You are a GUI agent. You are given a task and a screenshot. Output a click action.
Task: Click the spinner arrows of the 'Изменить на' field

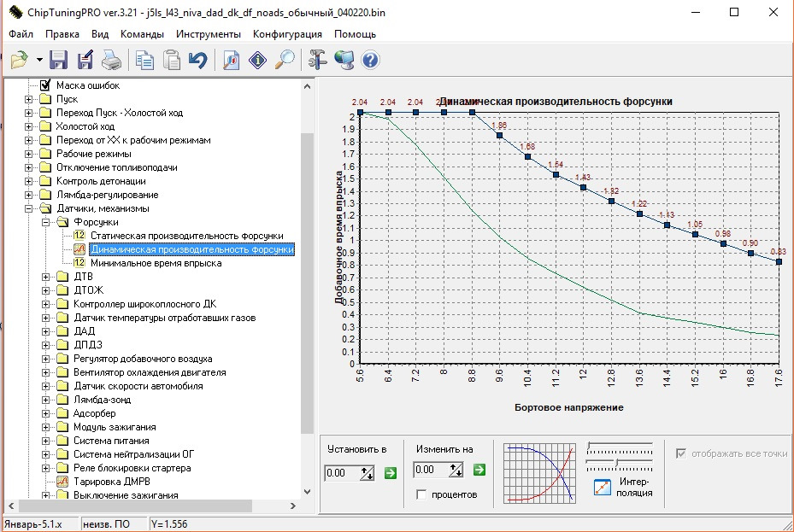click(456, 470)
